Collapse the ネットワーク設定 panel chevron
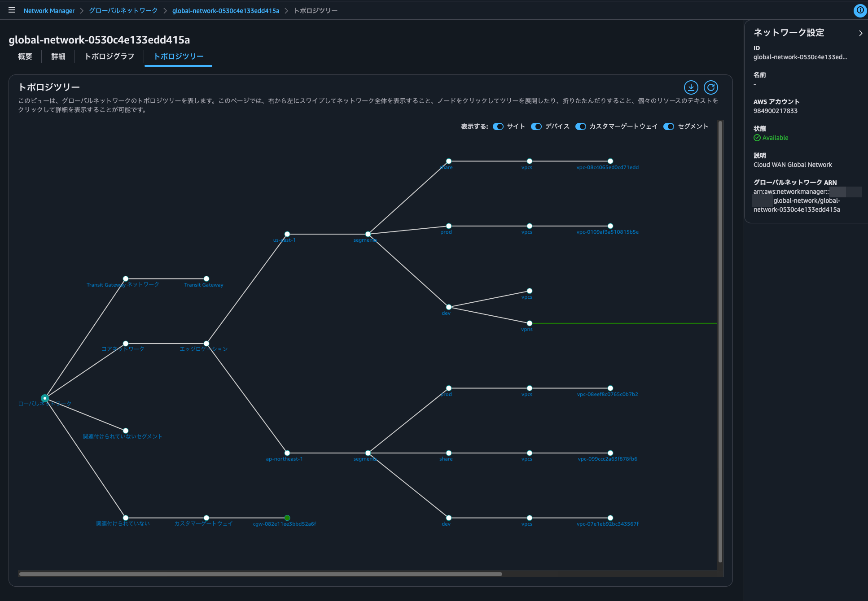 pyautogui.click(x=860, y=33)
